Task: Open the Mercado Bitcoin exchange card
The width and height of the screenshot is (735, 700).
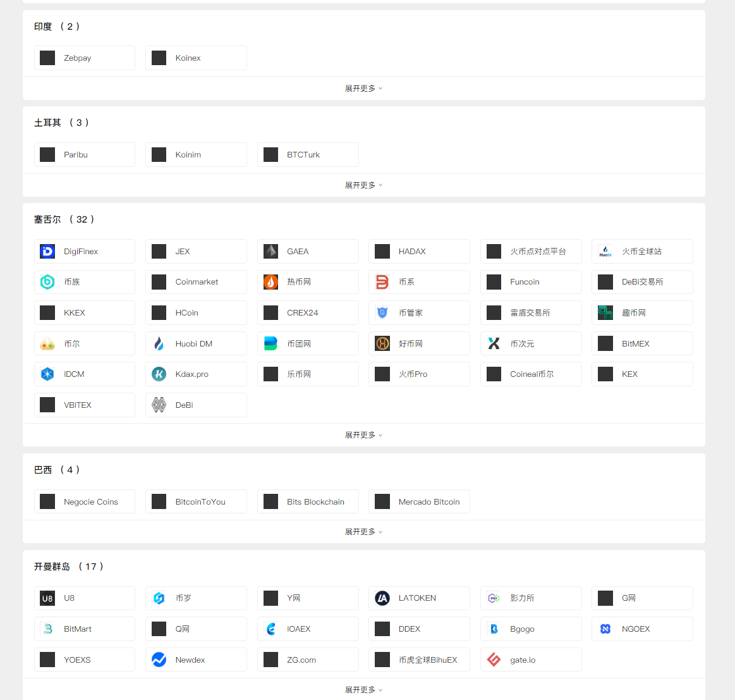Action: coord(420,501)
